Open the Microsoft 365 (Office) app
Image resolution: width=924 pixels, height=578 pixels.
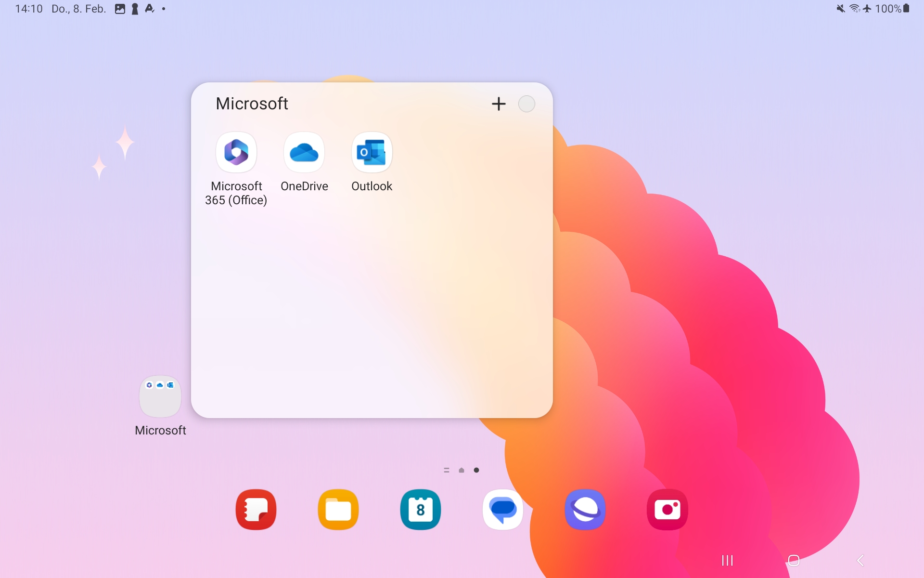(x=236, y=153)
